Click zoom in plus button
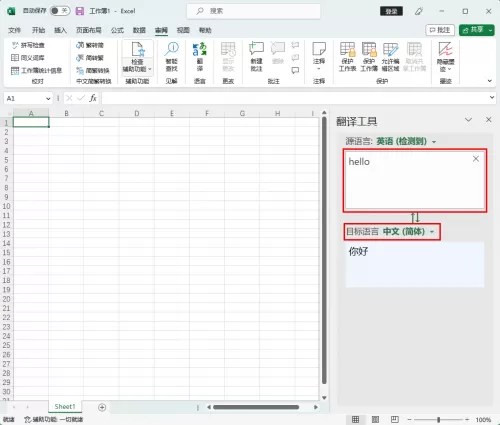This screenshot has height=425, width=500. tap(467, 419)
